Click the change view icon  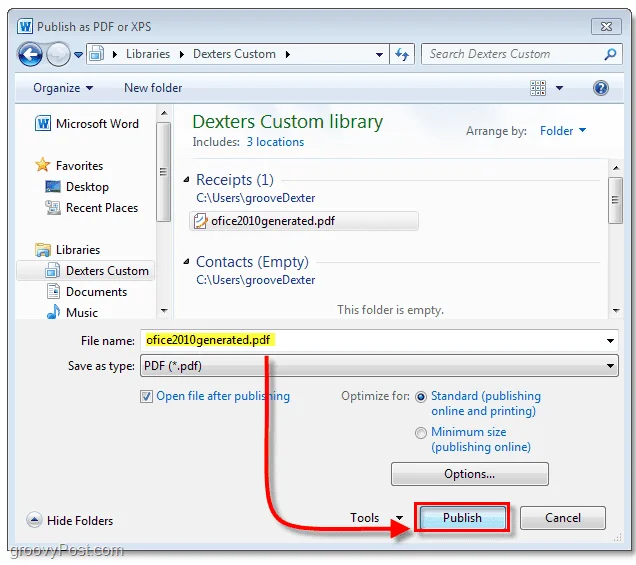(538, 88)
